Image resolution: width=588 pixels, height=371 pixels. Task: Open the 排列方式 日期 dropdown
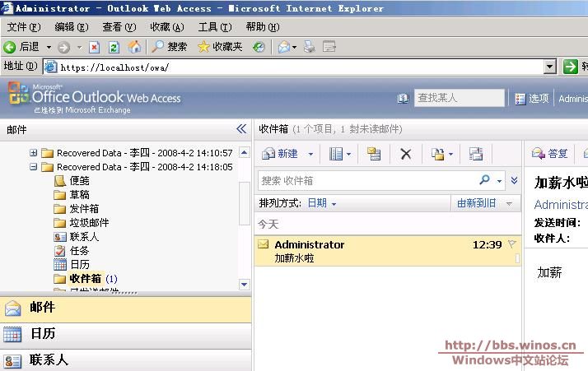click(321, 203)
